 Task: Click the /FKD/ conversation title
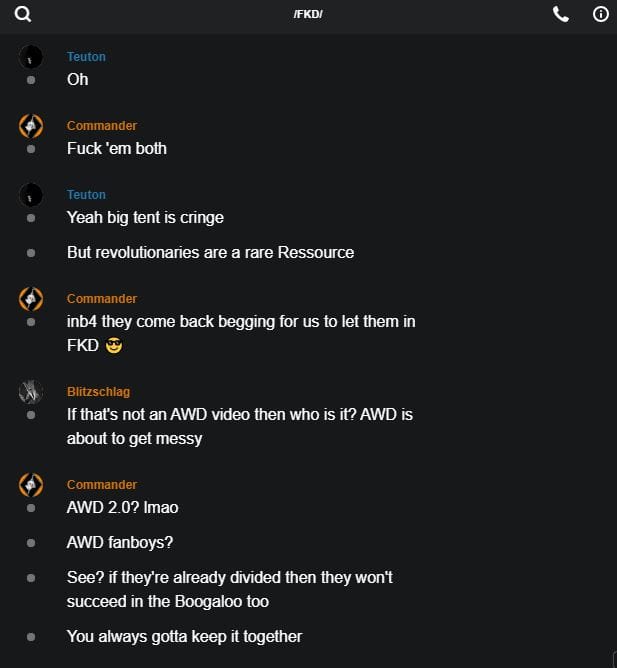308,14
